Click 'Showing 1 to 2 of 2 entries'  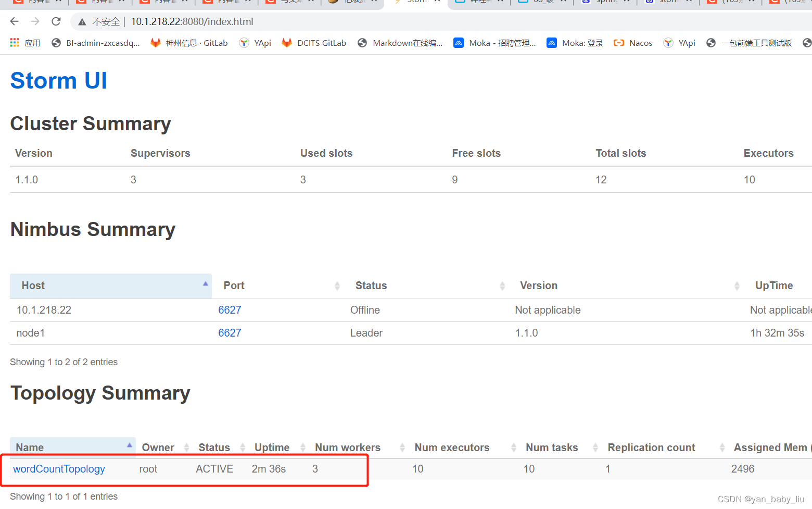click(x=64, y=362)
